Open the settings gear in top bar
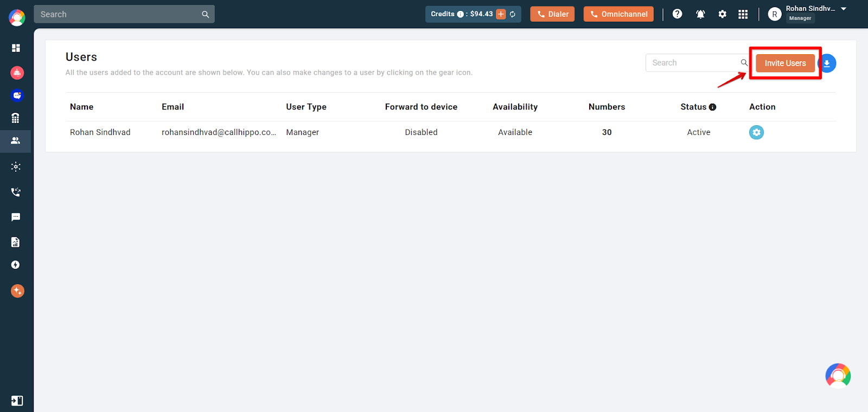Viewport: 868px width, 412px height. [722, 14]
